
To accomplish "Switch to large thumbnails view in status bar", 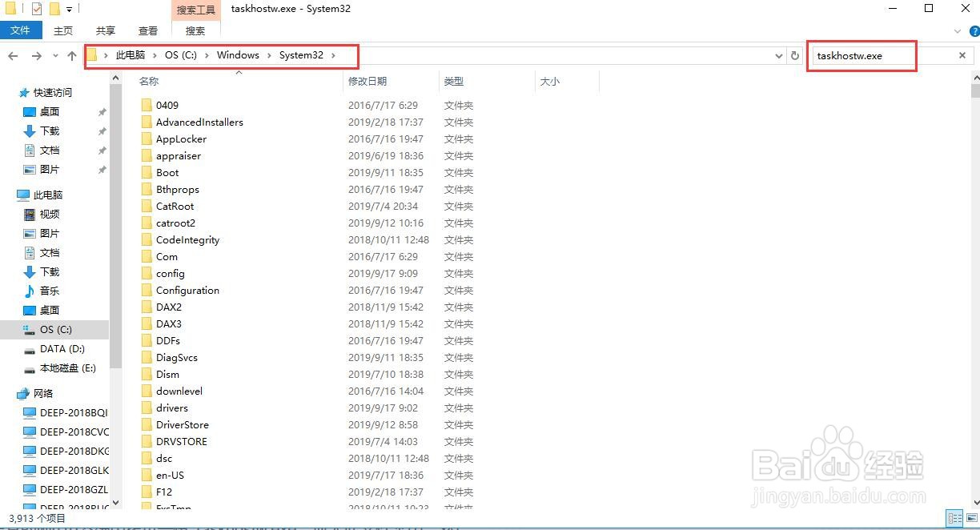I will pyautogui.click(x=970, y=518).
